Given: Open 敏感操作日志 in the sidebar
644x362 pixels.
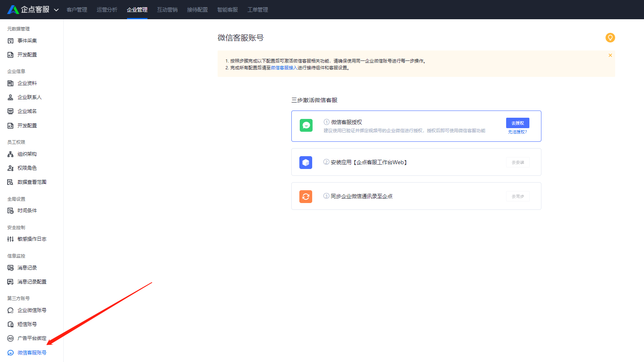Looking at the screenshot, I should tap(32, 239).
